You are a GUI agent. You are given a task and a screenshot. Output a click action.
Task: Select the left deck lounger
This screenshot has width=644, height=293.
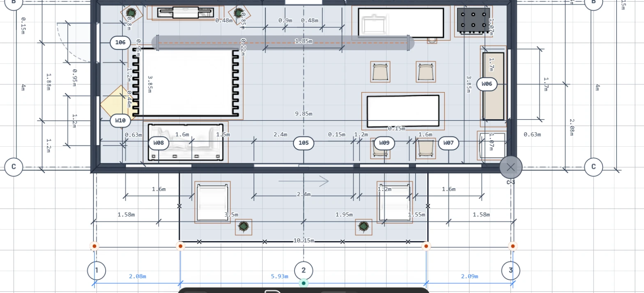tap(212, 202)
